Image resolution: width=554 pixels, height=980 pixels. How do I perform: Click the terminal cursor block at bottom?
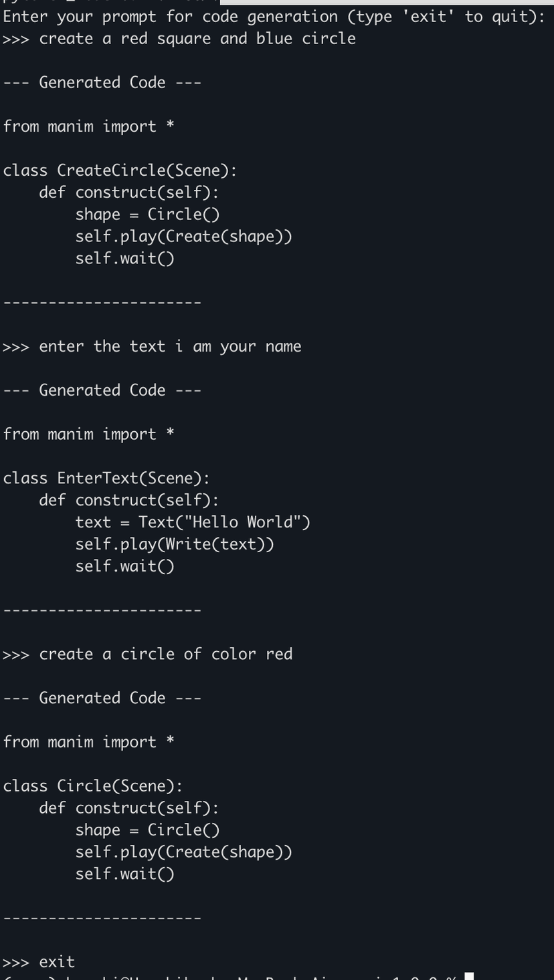click(469, 976)
